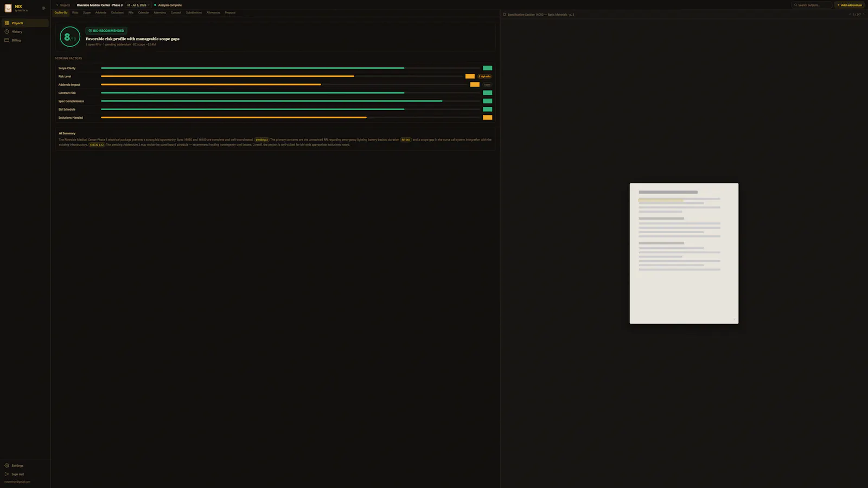
Task: Click the '1 open' addenda tag
Action: [x=487, y=85]
